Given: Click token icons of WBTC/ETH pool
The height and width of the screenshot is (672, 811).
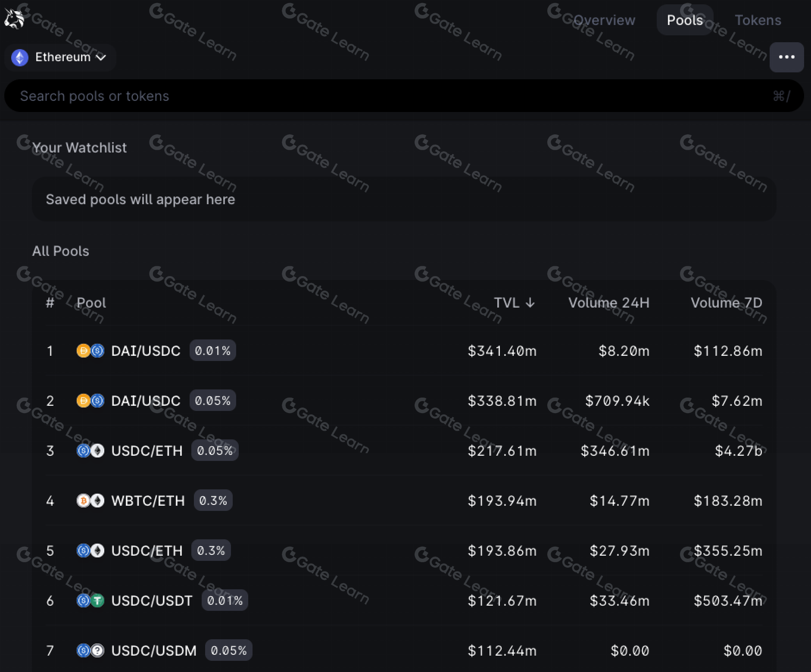Looking at the screenshot, I should pos(90,501).
